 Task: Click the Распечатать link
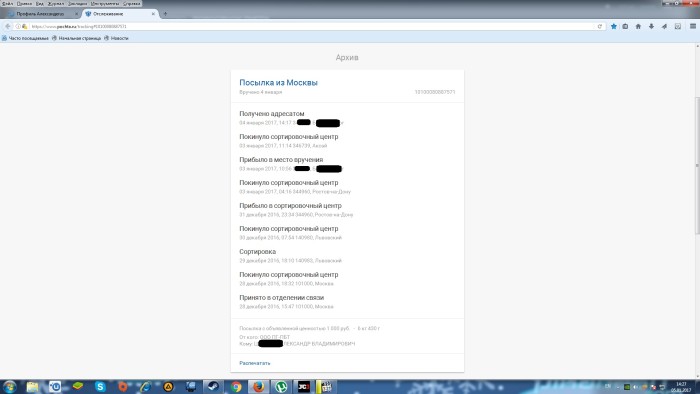(x=254, y=363)
